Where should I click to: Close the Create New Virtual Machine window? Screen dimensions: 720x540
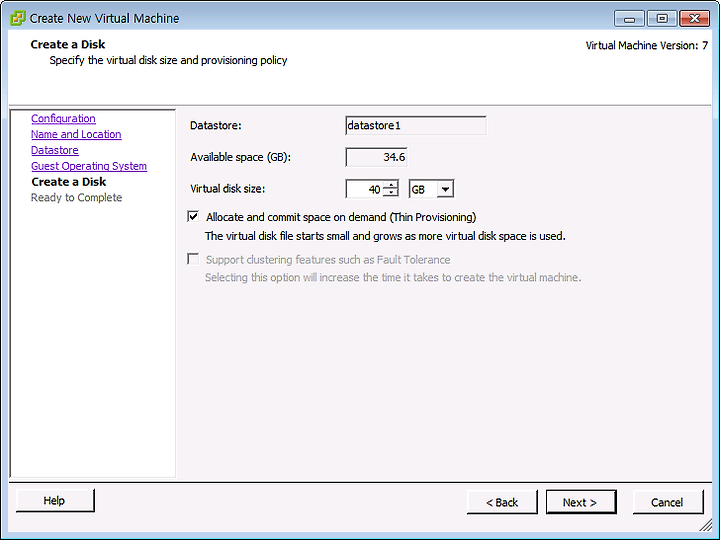tap(694, 19)
